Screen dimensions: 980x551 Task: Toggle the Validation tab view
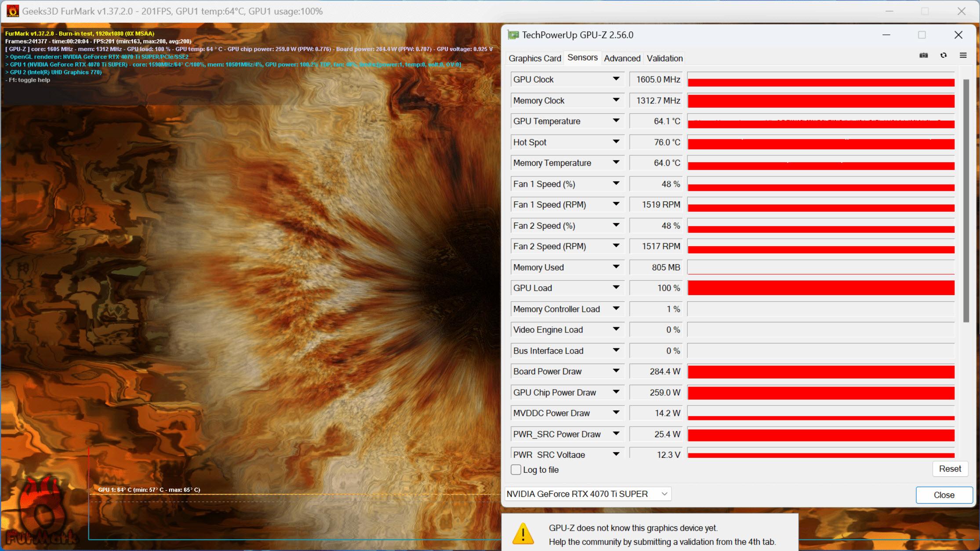[664, 58]
